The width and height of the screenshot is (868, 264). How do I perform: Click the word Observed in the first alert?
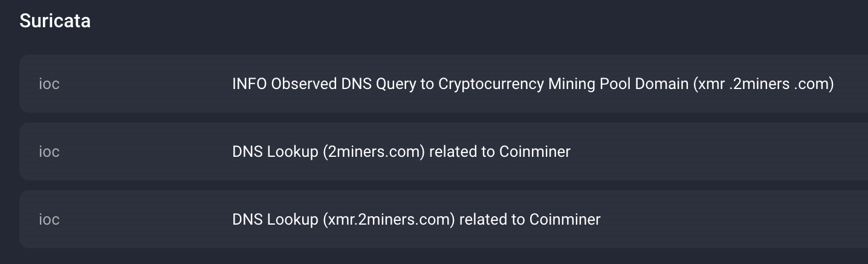tap(303, 84)
